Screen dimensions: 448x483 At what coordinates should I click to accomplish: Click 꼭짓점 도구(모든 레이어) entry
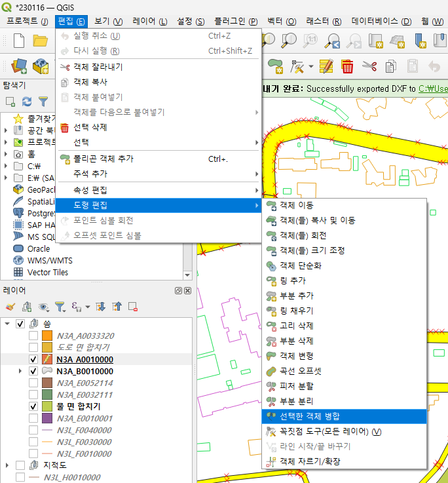[x=344, y=432]
